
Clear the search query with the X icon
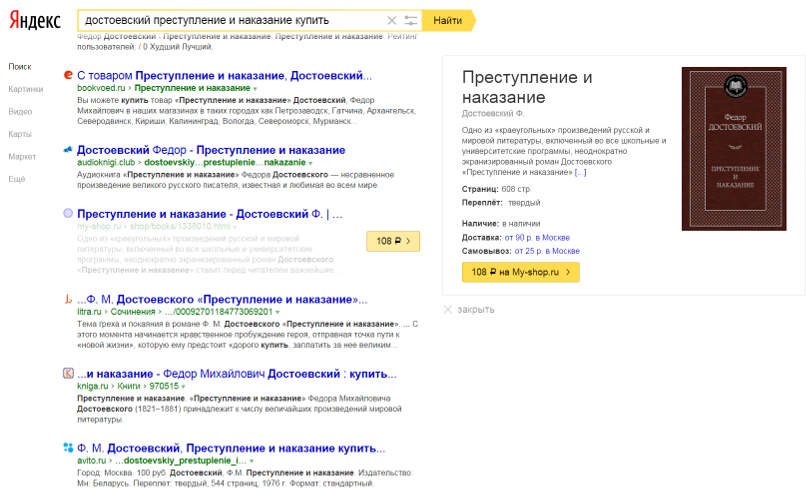click(x=391, y=20)
